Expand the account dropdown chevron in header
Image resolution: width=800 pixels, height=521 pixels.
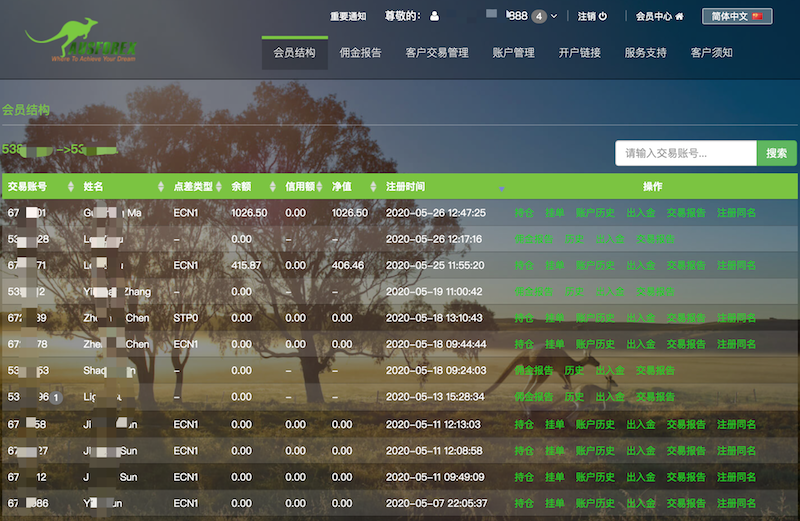click(555, 16)
